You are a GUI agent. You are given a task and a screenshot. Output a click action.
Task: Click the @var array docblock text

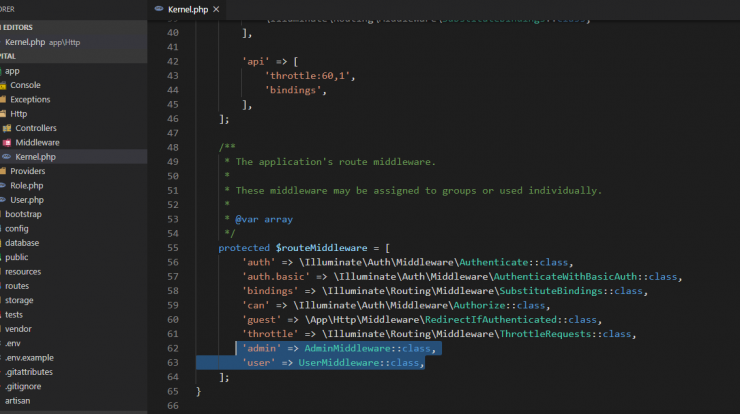click(x=264, y=219)
